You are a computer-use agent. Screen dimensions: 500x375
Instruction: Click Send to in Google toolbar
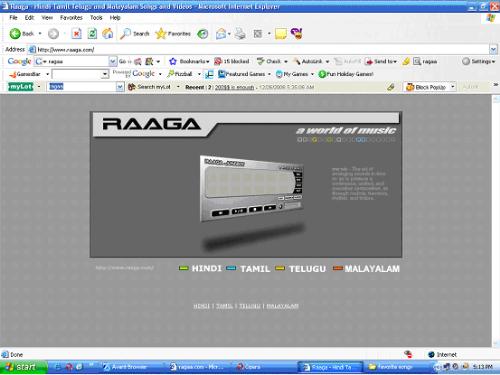[x=381, y=61]
